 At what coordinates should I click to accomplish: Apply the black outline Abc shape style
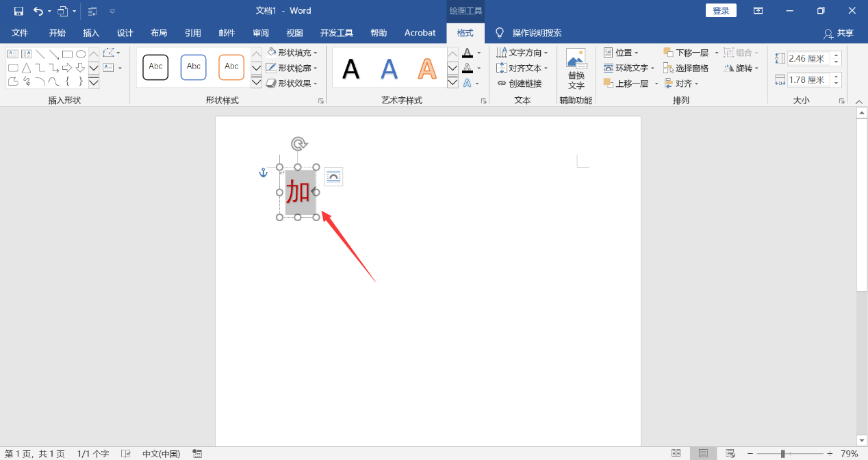click(155, 67)
